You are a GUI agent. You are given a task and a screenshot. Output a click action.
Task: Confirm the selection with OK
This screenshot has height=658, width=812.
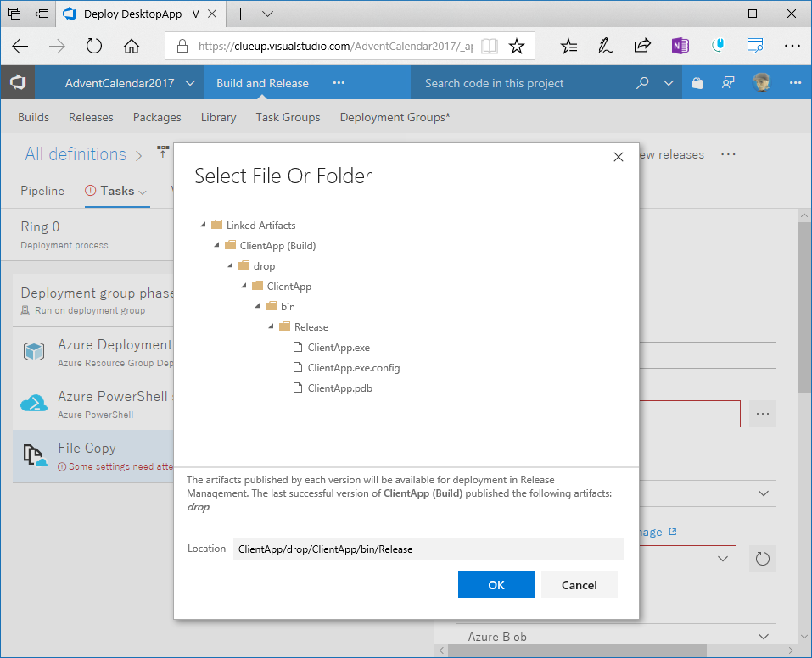[x=496, y=584]
